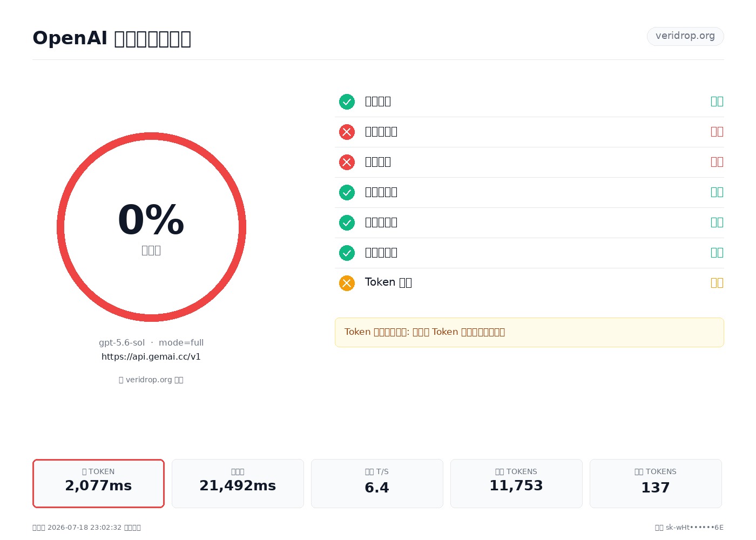
Task: Click the 6.4 T/S speed card
Action: point(377,483)
